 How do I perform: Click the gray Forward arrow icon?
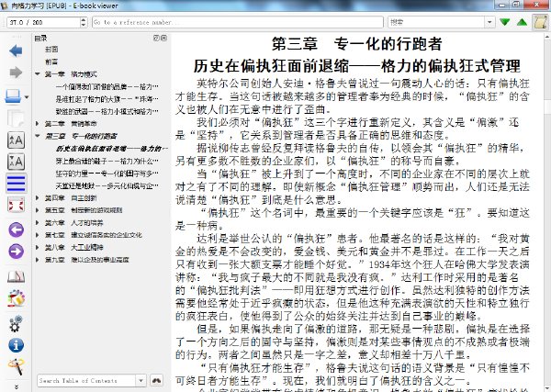coord(16,73)
